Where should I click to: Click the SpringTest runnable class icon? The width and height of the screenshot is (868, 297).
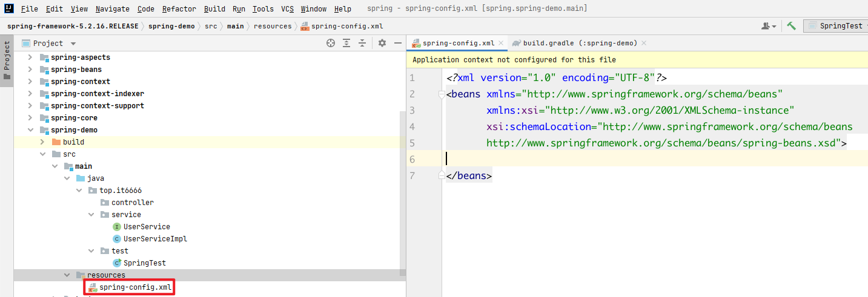(x=117, y=263)
